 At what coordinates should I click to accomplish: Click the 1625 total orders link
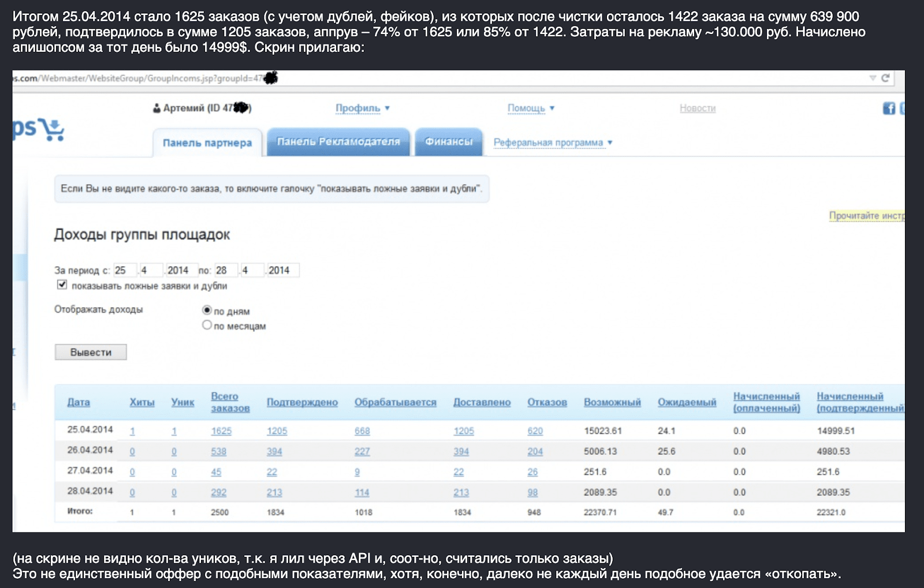tap(221, 431)
